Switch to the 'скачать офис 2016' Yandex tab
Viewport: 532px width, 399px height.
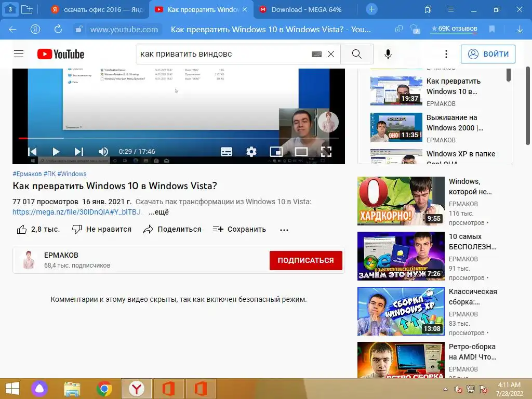coord(97,9)
